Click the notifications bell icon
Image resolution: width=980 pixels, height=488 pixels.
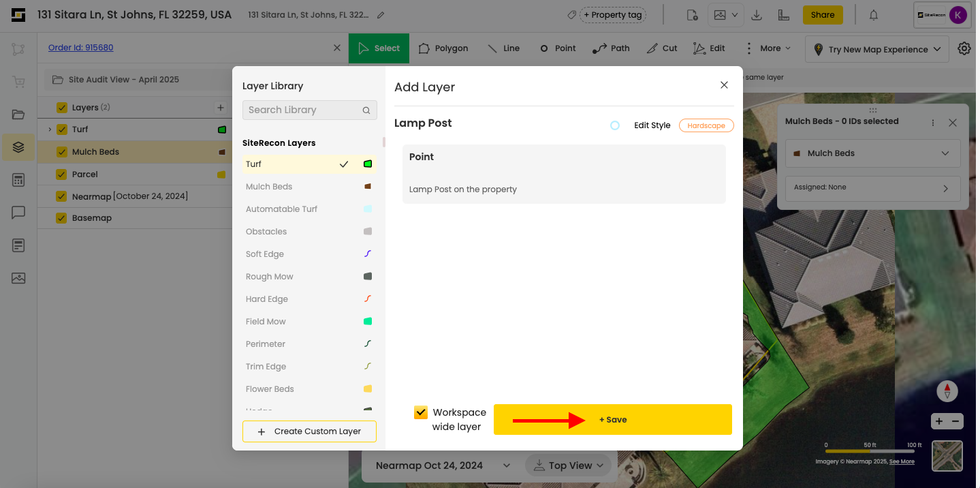tap(874, 15)
